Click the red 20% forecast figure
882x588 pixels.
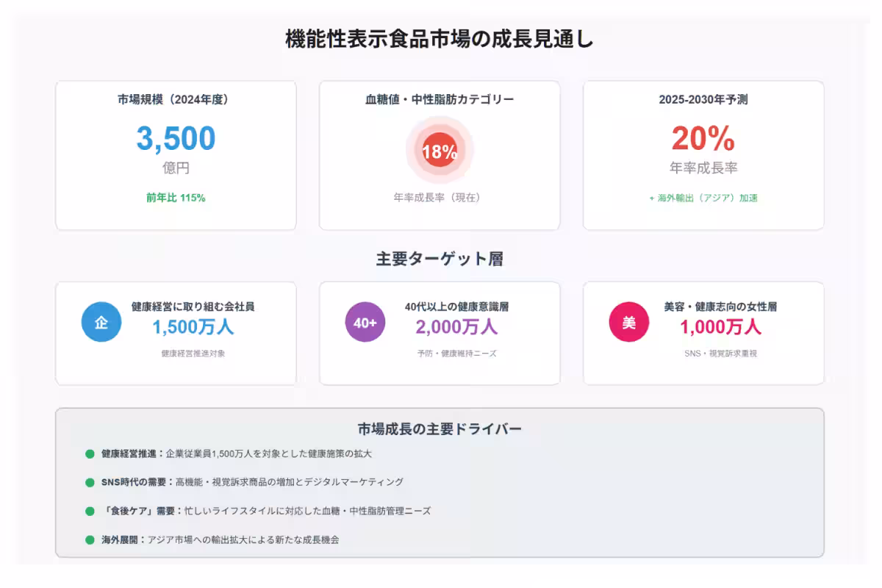703,139
